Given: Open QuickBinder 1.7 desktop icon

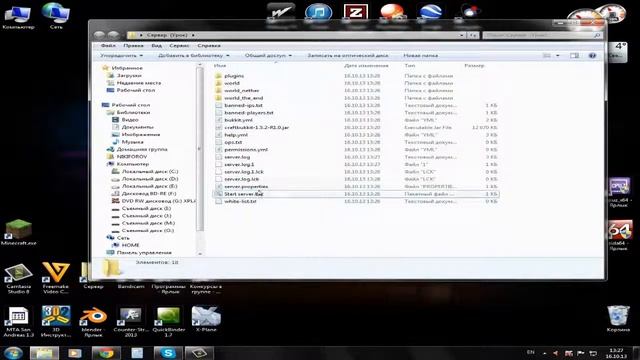Looking at the screenshot, I should (168, 322).
